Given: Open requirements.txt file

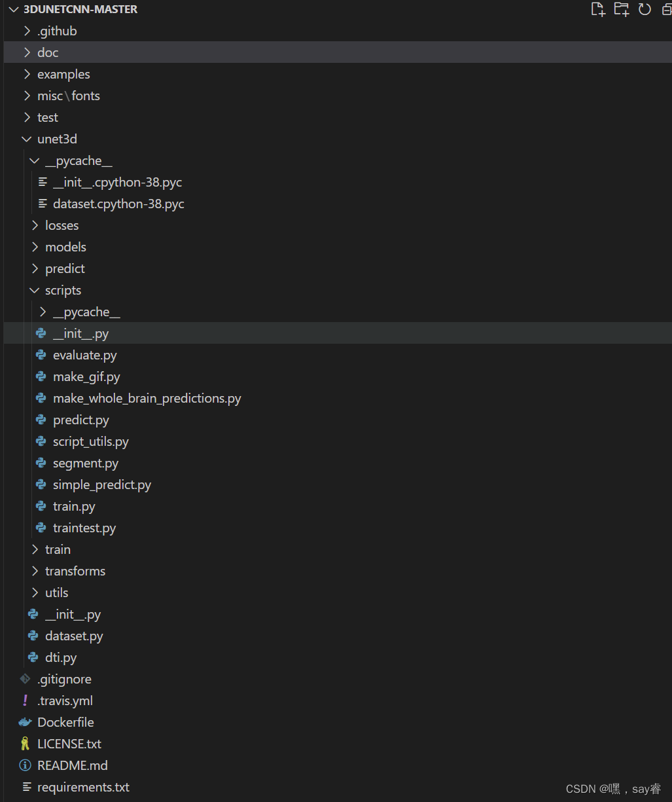Looking at the screenshot, I should 83,787.
